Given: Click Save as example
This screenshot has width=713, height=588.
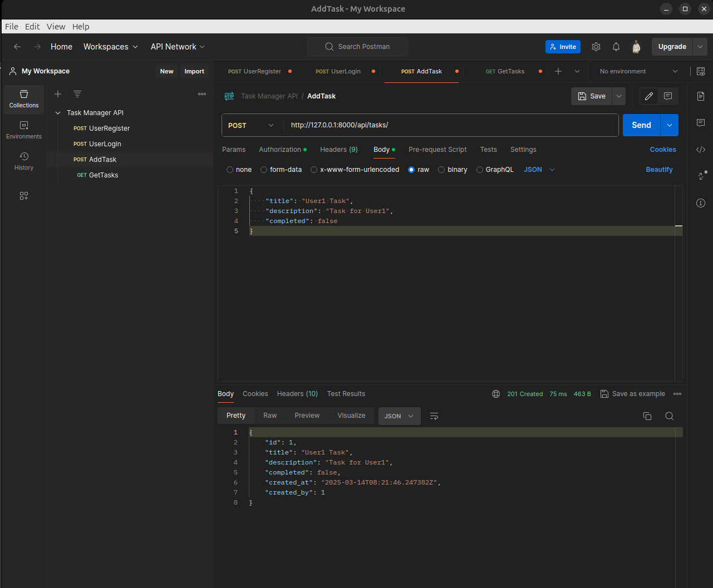Looking at the screenshot, I should click(x=633, y=394).
